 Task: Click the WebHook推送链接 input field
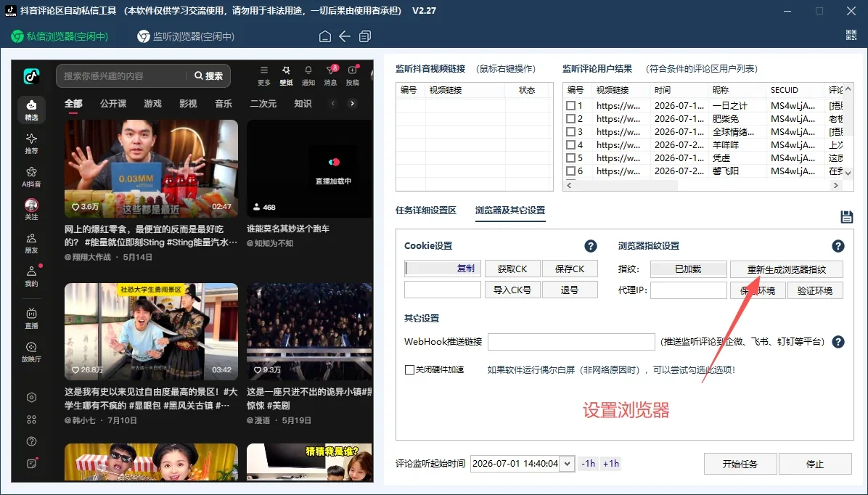coord(571,342)
